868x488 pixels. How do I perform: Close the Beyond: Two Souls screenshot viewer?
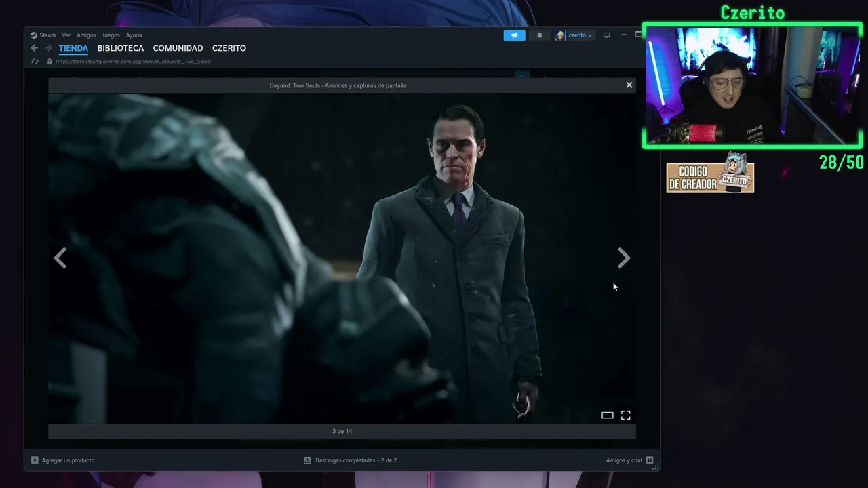629,85
